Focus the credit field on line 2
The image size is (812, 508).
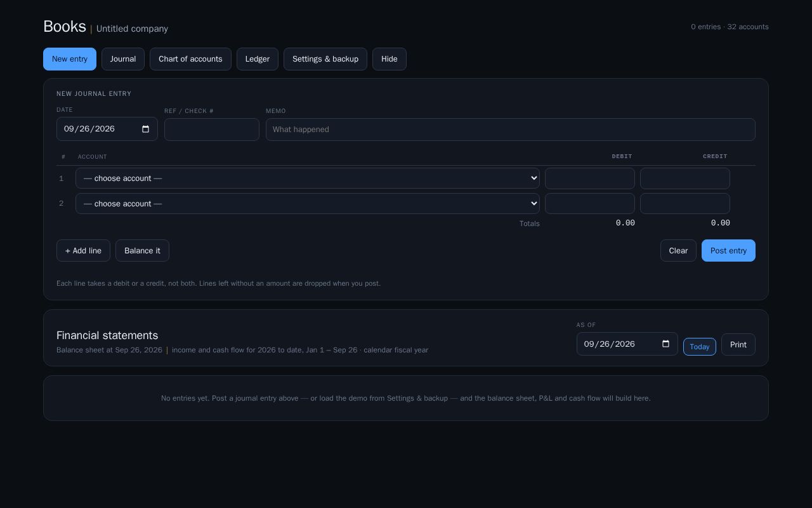tap(685, 204)
